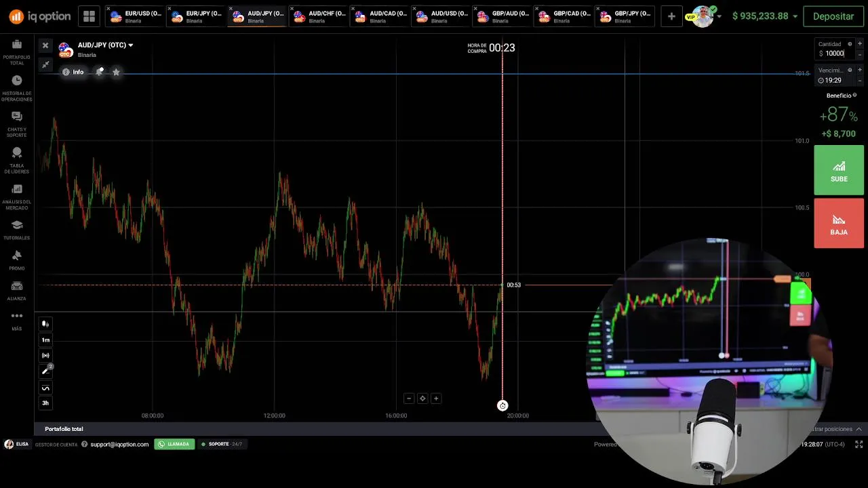Click the green SUBE button
This screenshot has height=488, width=868.
tap(839, 169)
